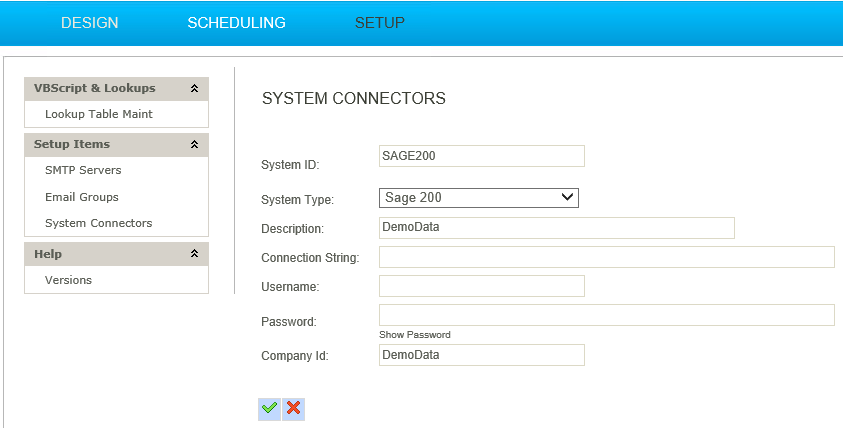Open Email Groups setup item

[82, 197]
